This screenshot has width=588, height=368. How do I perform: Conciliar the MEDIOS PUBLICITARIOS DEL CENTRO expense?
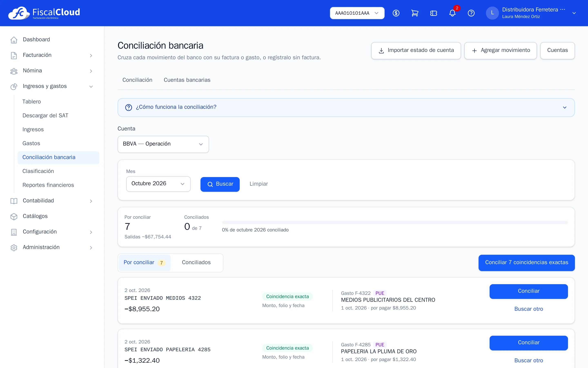(528, 291)
